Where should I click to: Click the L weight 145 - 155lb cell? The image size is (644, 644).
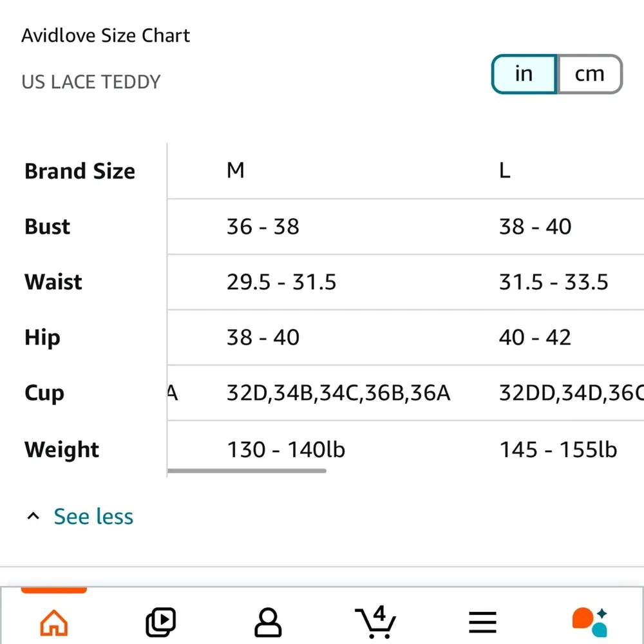[558, 450]
